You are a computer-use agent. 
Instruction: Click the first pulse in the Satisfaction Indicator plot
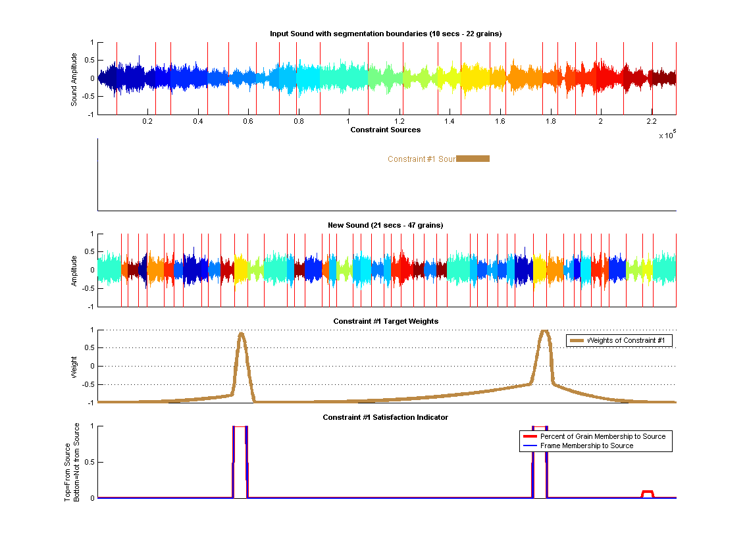click(240, 461)
